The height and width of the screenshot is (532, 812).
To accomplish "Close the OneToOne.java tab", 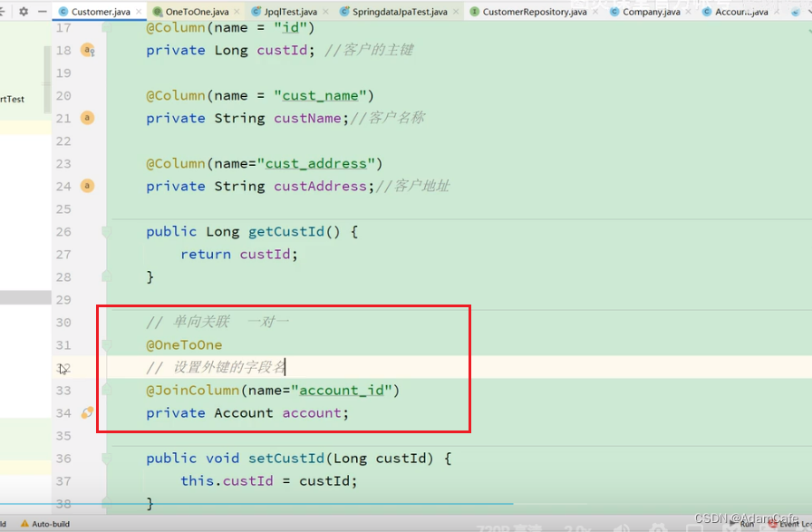I will (237, 12).
